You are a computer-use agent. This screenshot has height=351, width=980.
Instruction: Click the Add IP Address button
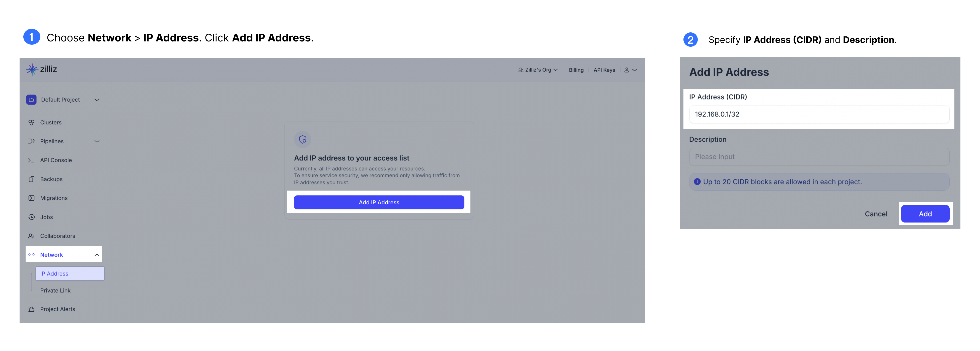[379, 202]
